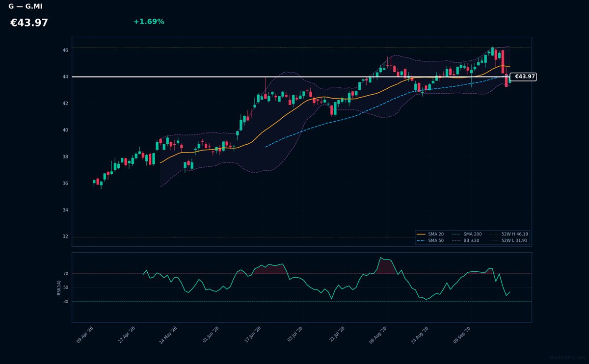
Task: Click the 01 Jun '26 date label
Action: click(211, 335)
